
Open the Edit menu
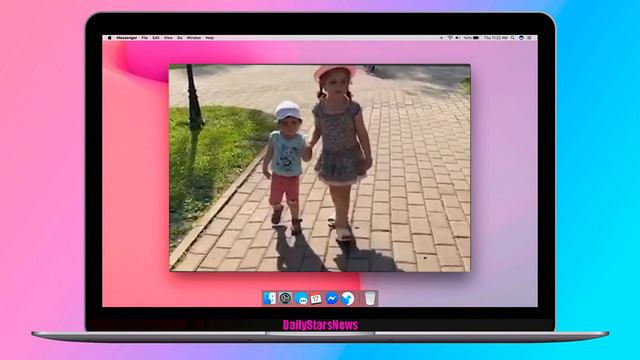tap(156, 38)
